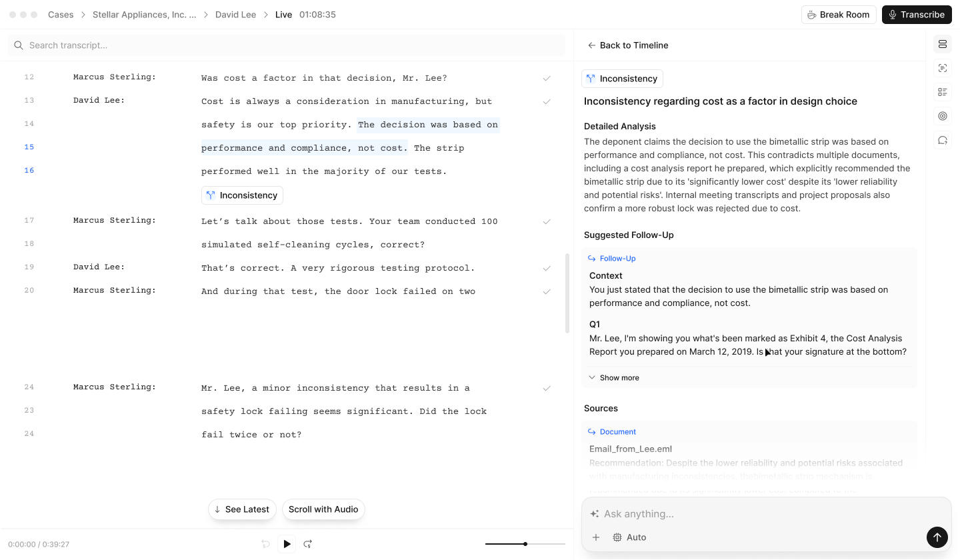Screen dimensions: 960x560
Task: Click the Inconsistency tag under line 16
Action: coord(242,195)
